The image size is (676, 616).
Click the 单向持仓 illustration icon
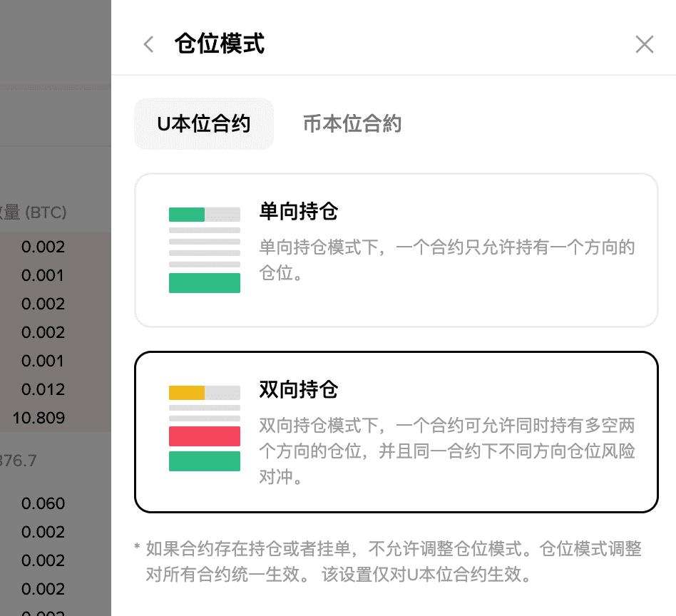205,250
